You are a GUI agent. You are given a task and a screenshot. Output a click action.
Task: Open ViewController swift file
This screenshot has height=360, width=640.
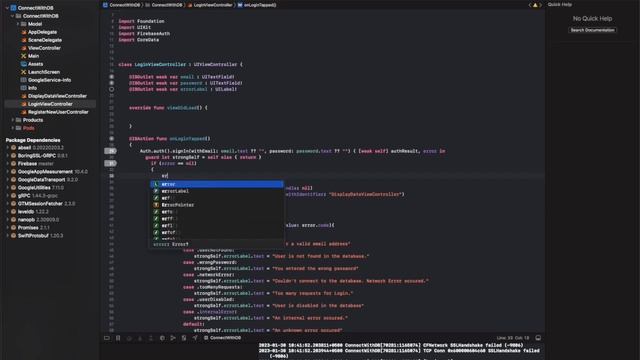point(44,48)
